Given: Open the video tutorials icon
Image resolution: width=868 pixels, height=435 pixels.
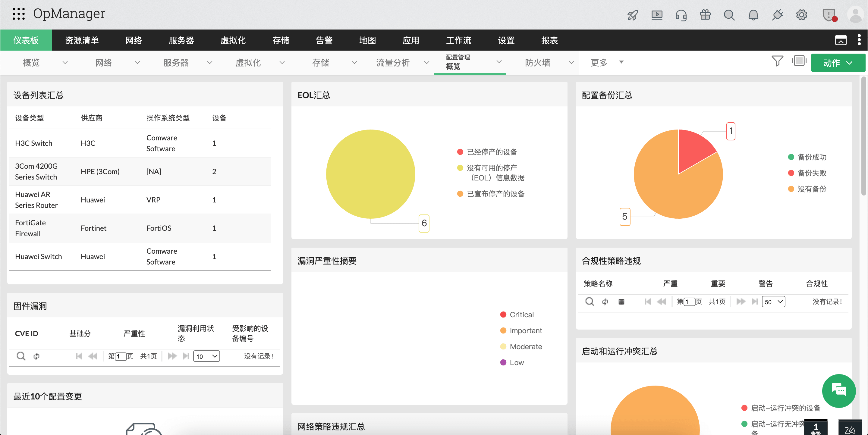Looking at the screenshot, I should (657, 15).
